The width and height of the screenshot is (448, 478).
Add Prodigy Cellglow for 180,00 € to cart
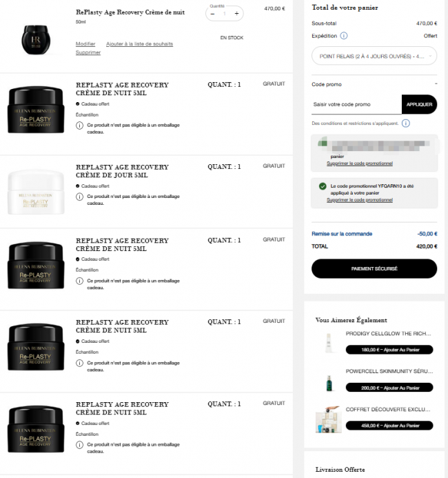[389, 350]
